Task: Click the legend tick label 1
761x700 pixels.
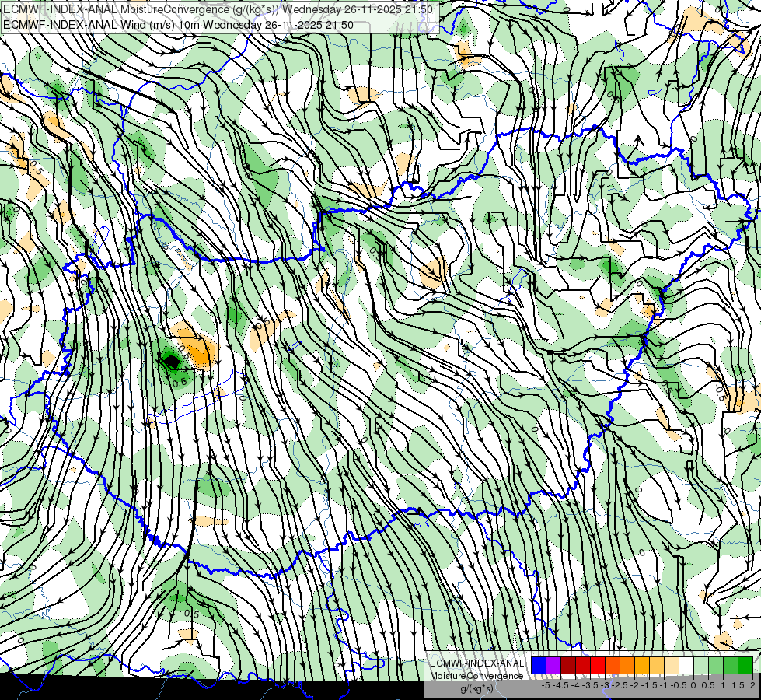Action: click(723, 685)
